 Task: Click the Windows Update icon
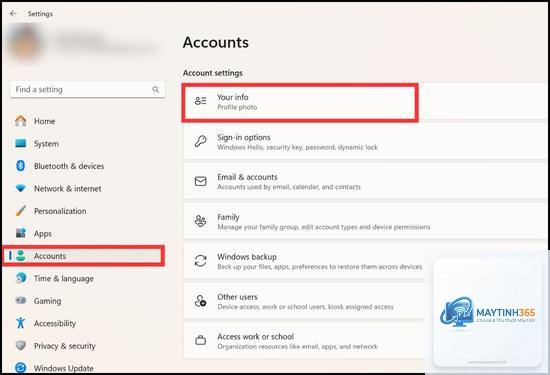[x=21, y=368]
